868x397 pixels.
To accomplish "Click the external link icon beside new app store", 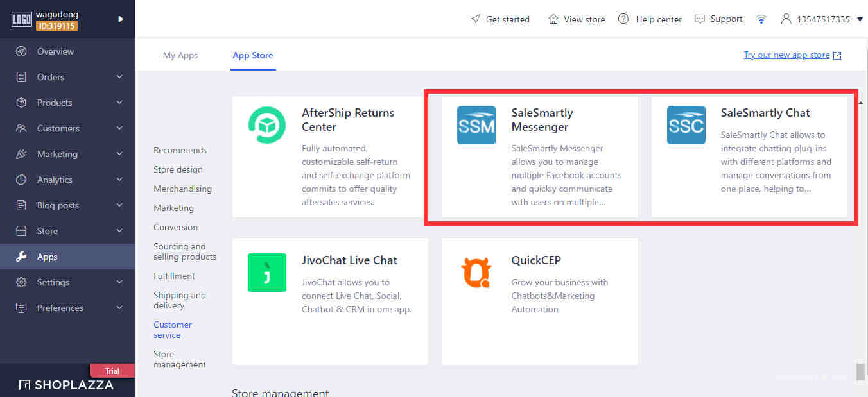I will coord(837,56).
